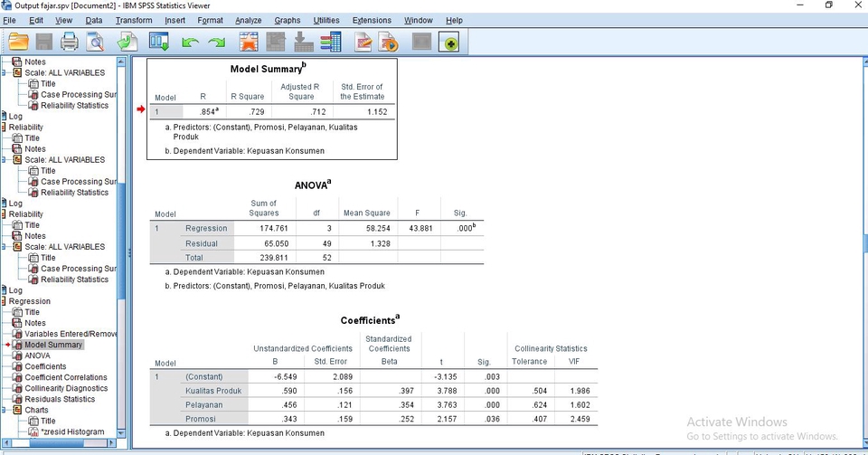Click the Go to Variable icon
The image size is (868, 455).
[x=303, y=43]
